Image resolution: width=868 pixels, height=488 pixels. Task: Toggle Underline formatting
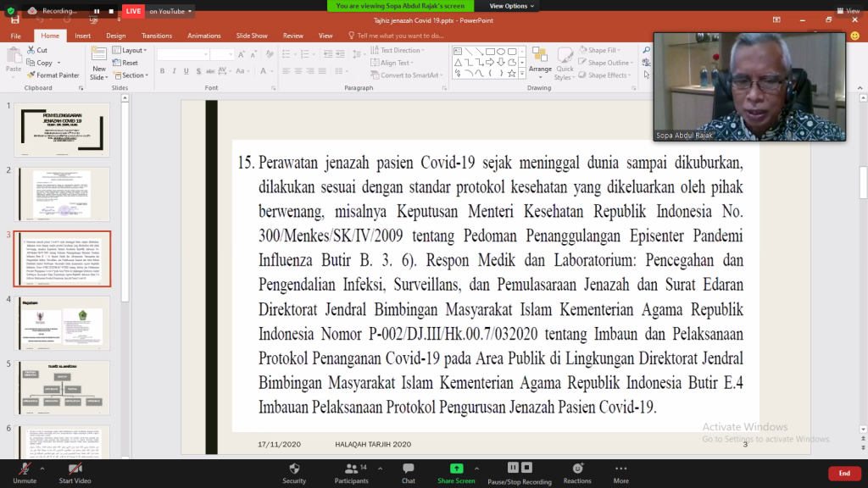click(x=186, y=71)
